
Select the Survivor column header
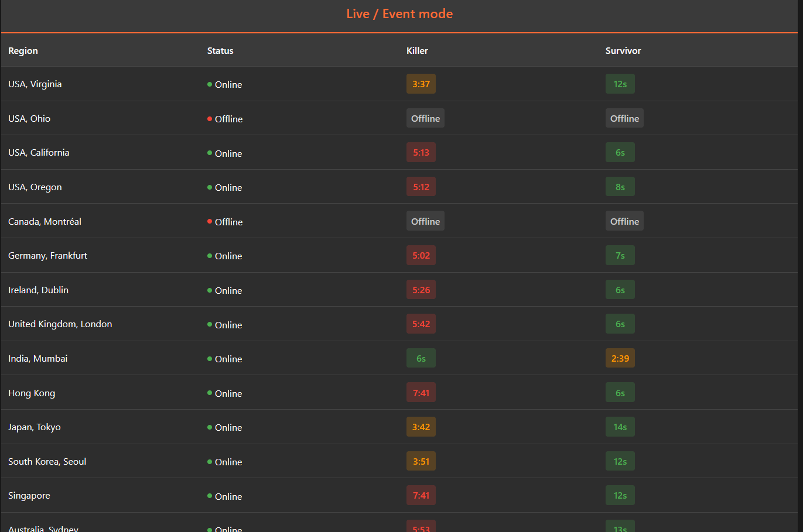623,51
